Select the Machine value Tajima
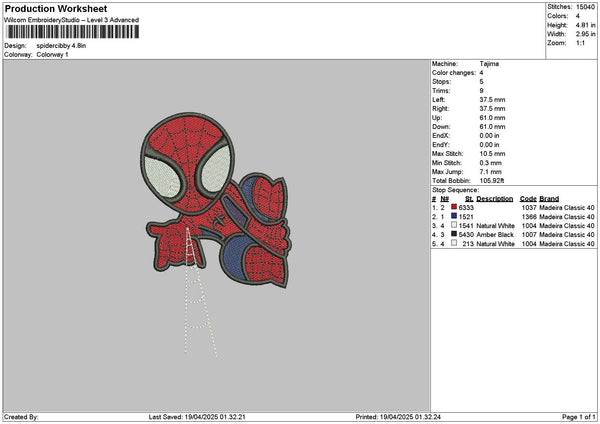This screenshot has width=600, height=424. tap(489, 64)
